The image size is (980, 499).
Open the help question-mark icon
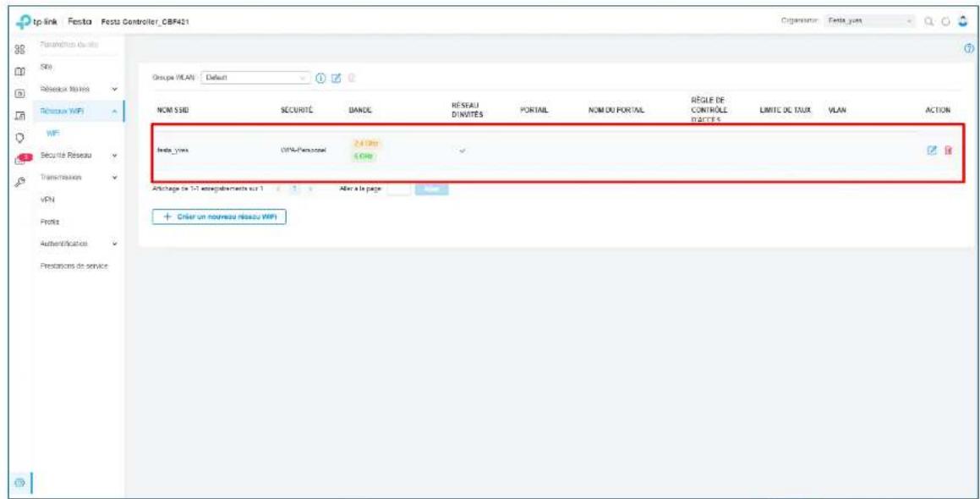[969, 48]
